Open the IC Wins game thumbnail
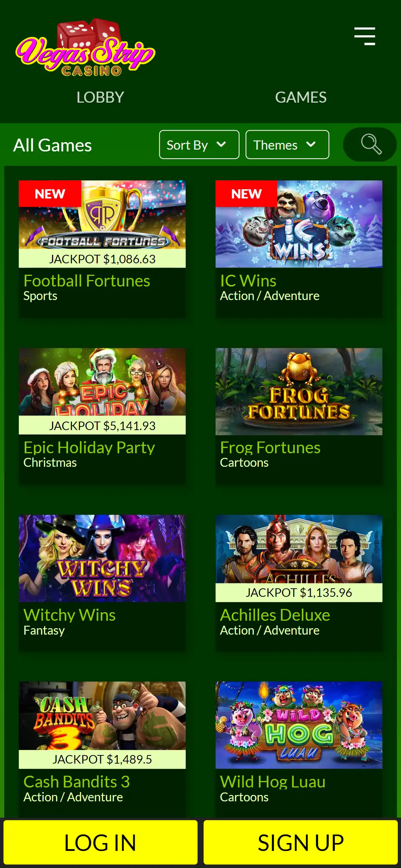Screen dimensions: 401x868 tap(299, 224)
